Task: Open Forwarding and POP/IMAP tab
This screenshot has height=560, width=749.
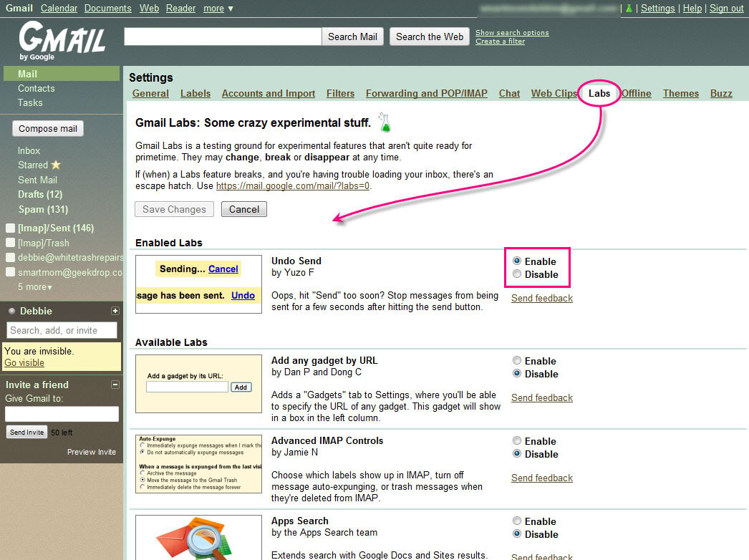Action: pyautogui.click(x=427, y=94)
